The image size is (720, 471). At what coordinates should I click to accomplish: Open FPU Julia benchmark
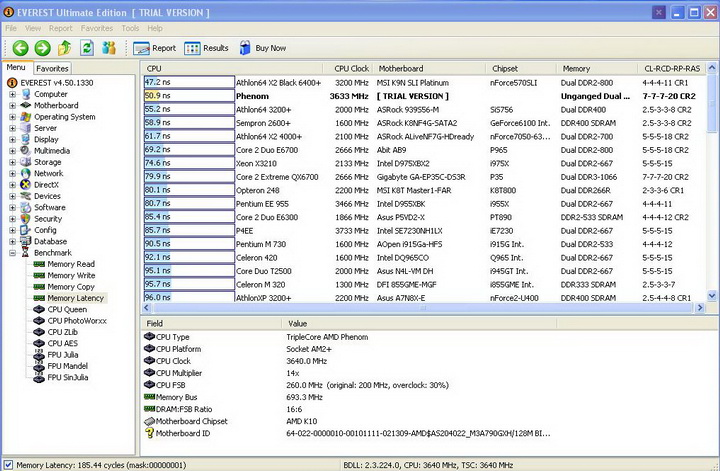[56, 354]
